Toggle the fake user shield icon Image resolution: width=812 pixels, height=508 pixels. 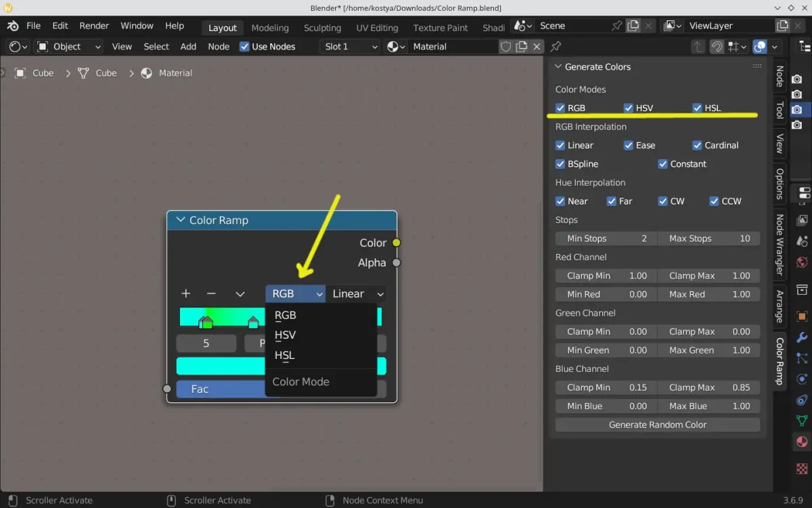click(505, 47)
